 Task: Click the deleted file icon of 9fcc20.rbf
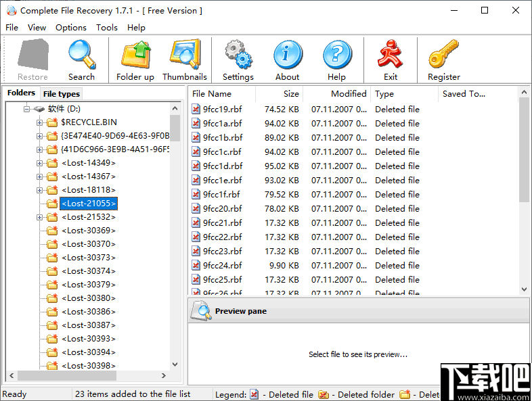click(x=196, y=208)
